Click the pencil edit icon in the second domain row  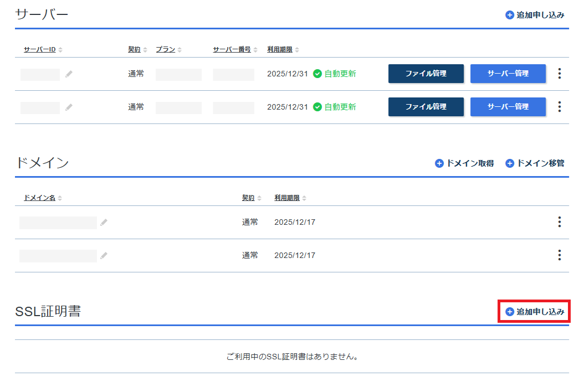(104, 255)
